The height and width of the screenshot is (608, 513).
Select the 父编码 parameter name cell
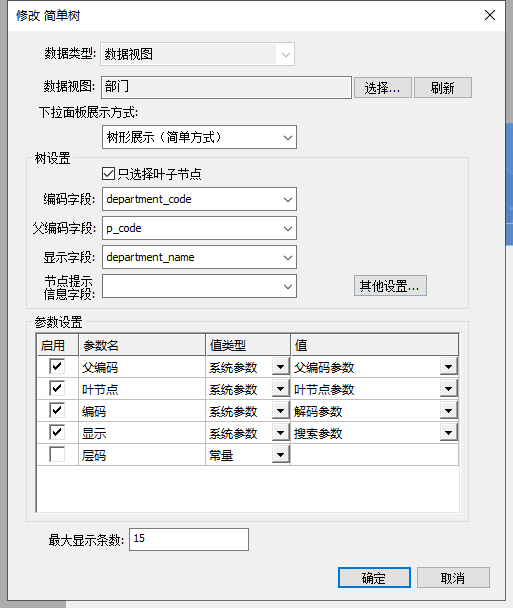coord(142,367)
